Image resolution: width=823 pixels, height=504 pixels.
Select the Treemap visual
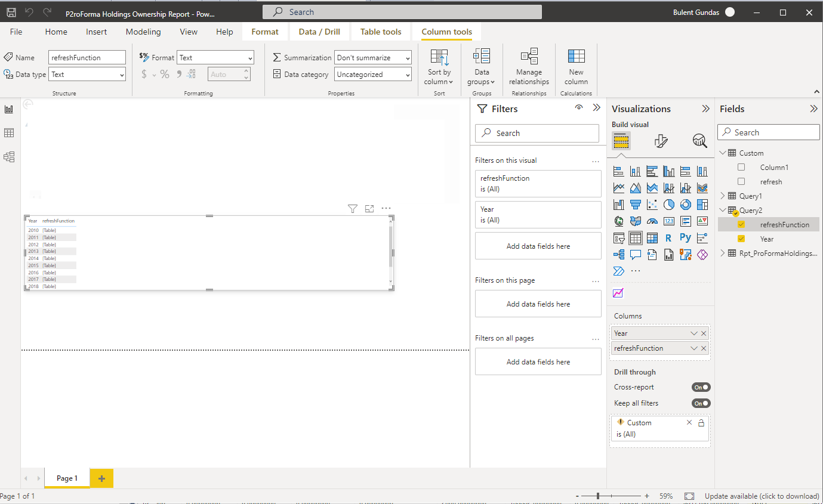tap(702, 205)
